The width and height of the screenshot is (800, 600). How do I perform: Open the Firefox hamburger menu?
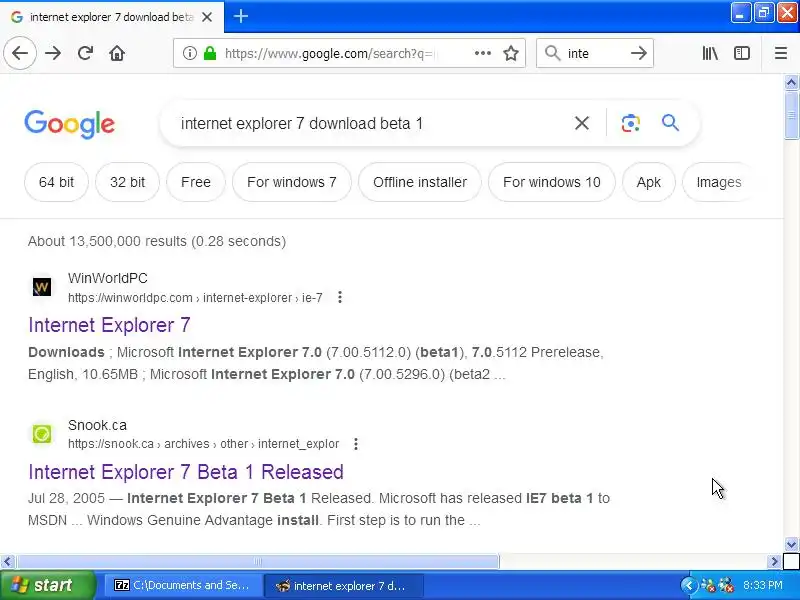[781, 53]
